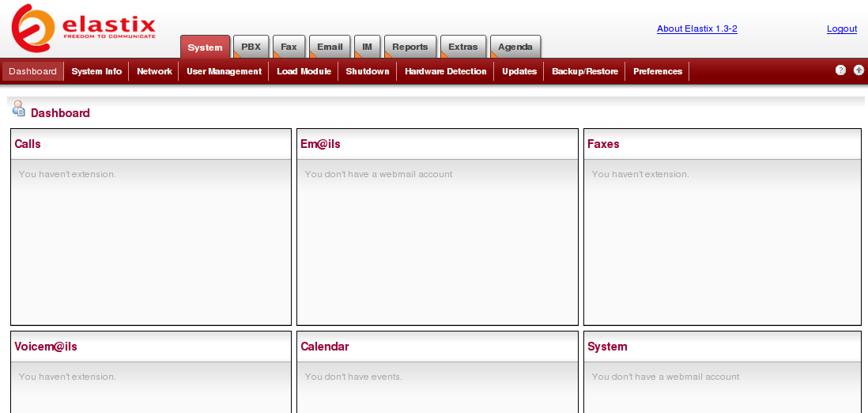The height and width of the screenshot is (413, 868).
Task: Click "You haven't extension." in Faxes panel
Action: click(x=640, y=174)
